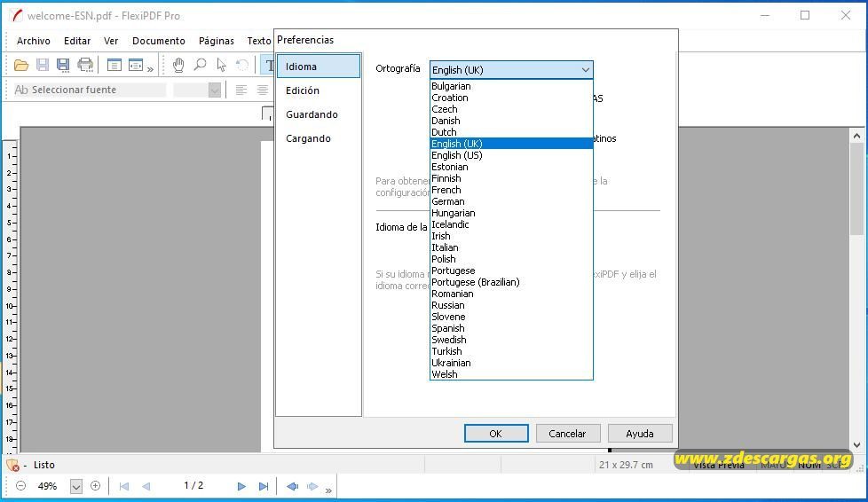The width and height of the screenshot is (868, 502).
Task: Go to the previous page
Action: tap(146, 487)
